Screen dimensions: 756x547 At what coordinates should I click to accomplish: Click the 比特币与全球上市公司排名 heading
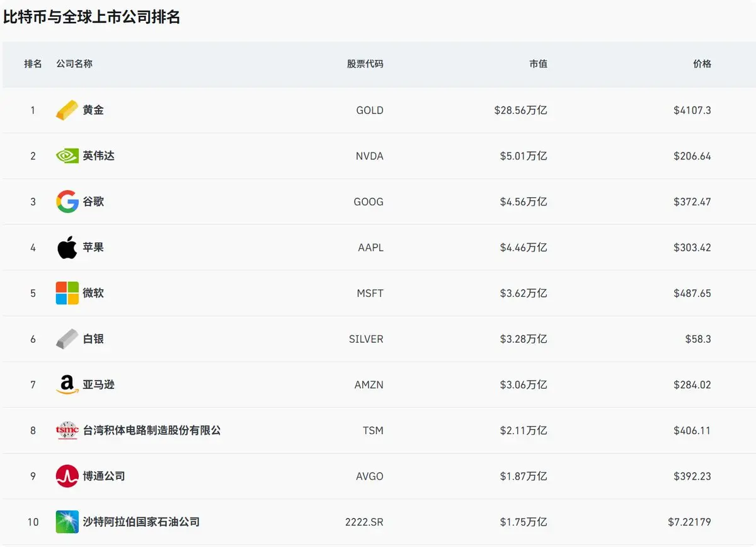(92, 17)
